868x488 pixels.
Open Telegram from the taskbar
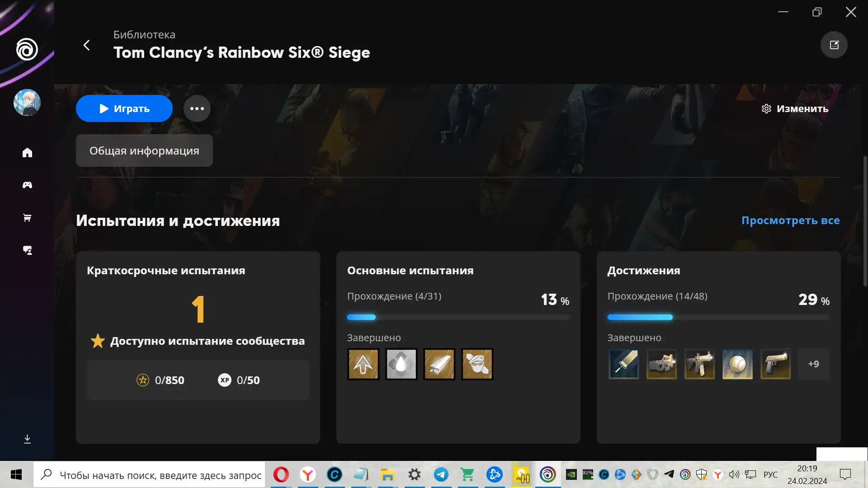point(441,474)
